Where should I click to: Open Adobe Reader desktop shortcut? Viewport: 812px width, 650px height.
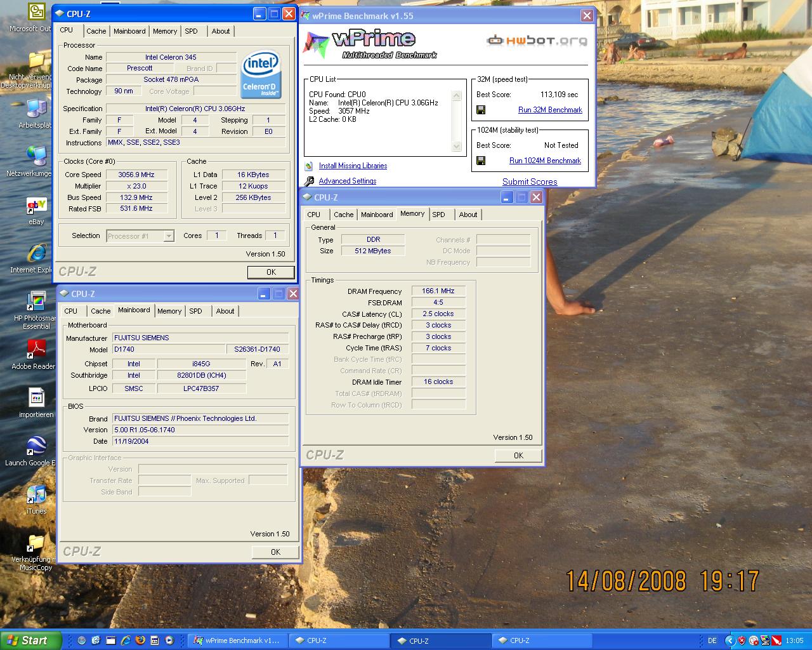point(36,349)
